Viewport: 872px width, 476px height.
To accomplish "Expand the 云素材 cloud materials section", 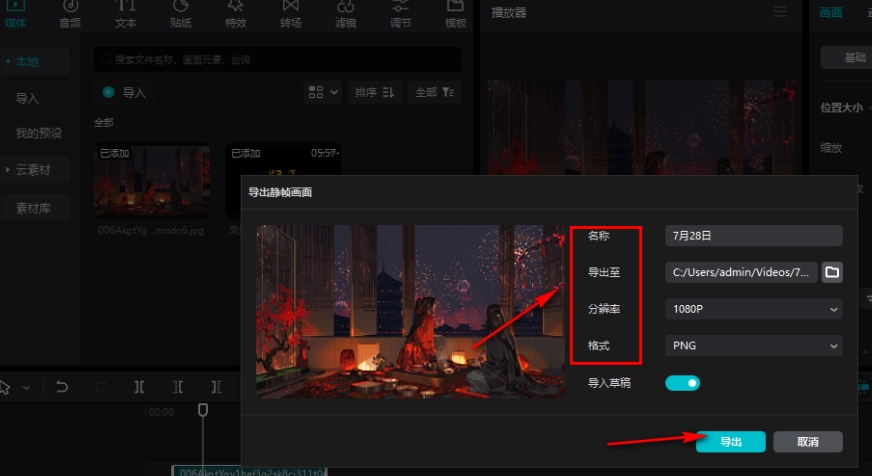I will (35, 170).
